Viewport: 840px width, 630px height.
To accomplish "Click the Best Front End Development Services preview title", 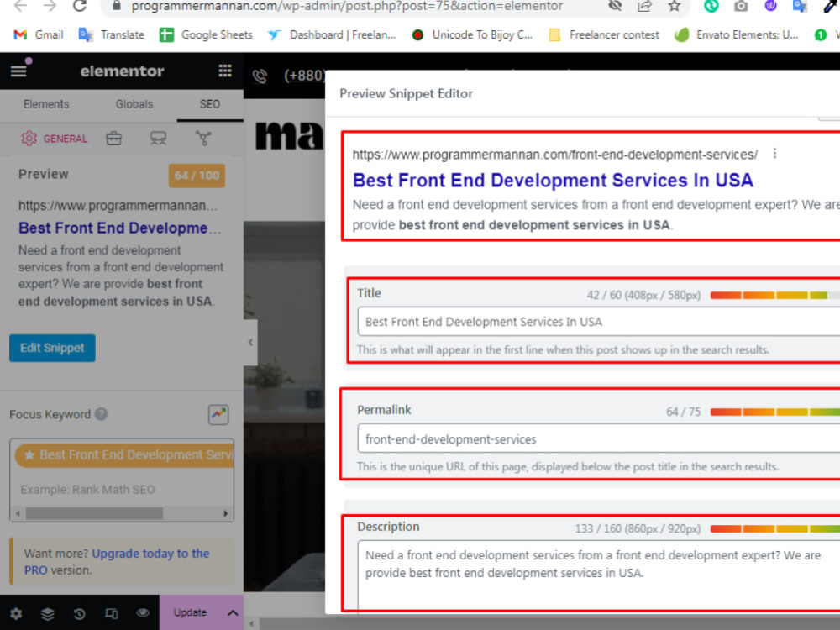I will coord(553,181).
